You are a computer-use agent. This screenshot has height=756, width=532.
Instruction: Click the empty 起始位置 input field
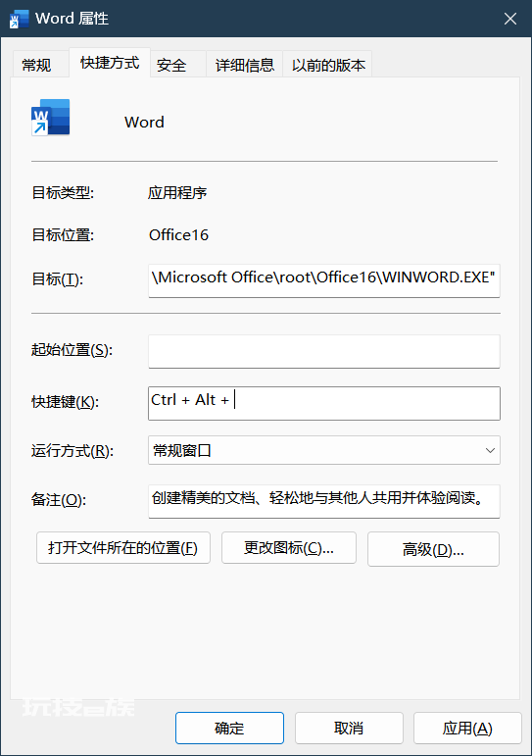tap(324, 351)
